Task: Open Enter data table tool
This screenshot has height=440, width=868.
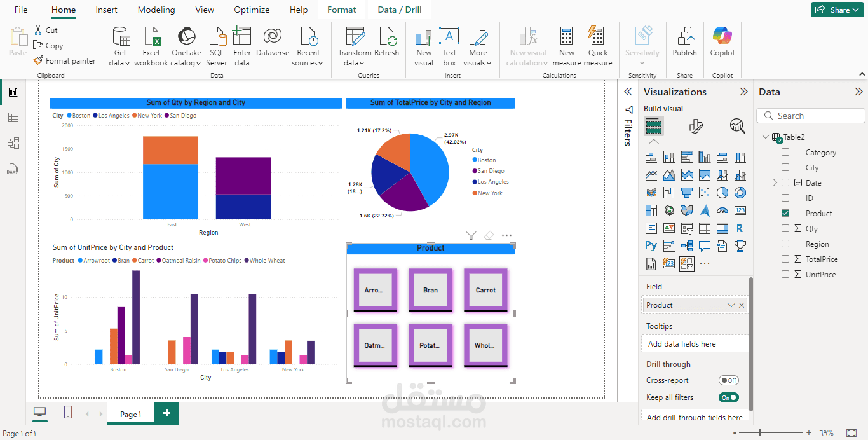Action: point(242,46)
